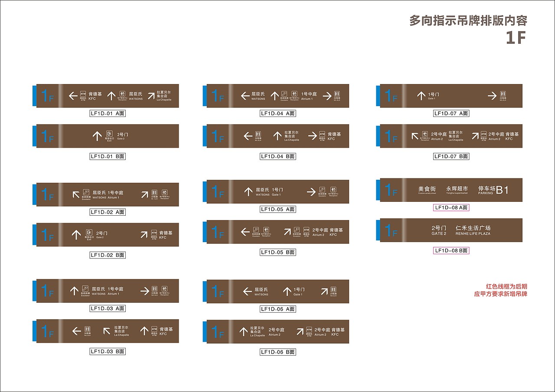The height and width of the screenshot is (392, 555).
Task: Click 仁禾生活广场 RENHE LIFE PLAZA text
Action: (473, 230)
